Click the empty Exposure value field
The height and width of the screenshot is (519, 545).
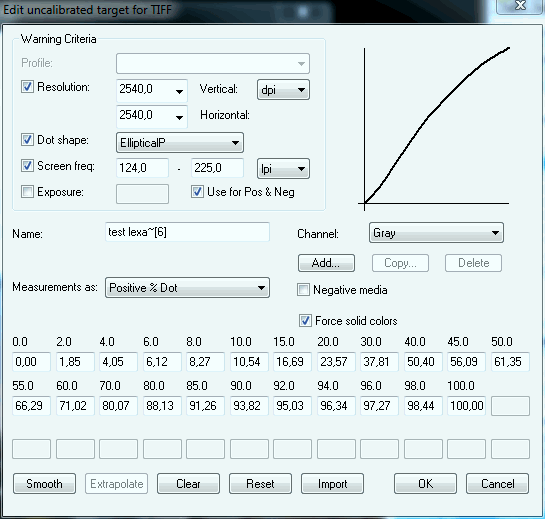(143, 194)
